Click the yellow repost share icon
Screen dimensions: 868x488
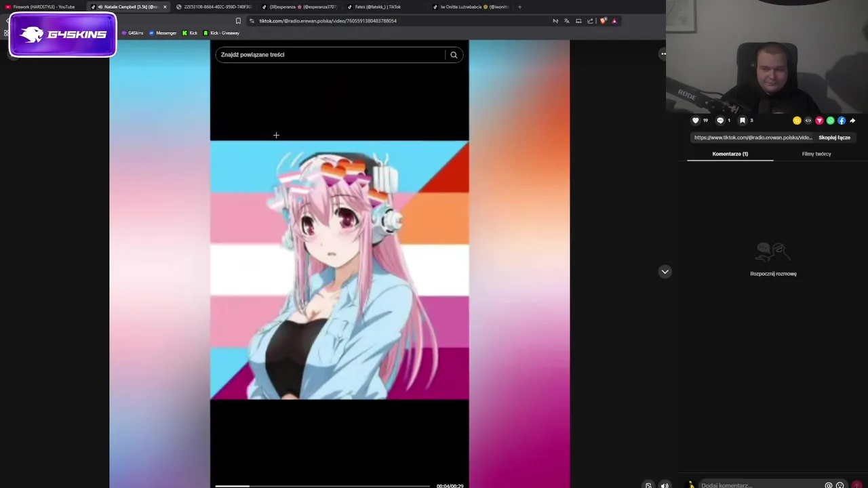(x=797, y=121)
